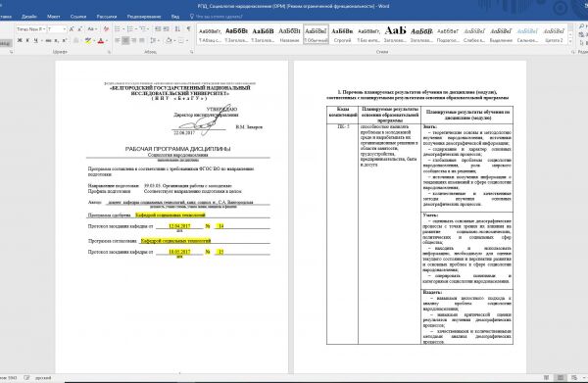Click sort icon in paragraph group
The image size is (588, 383).
[x=177, y=28]
